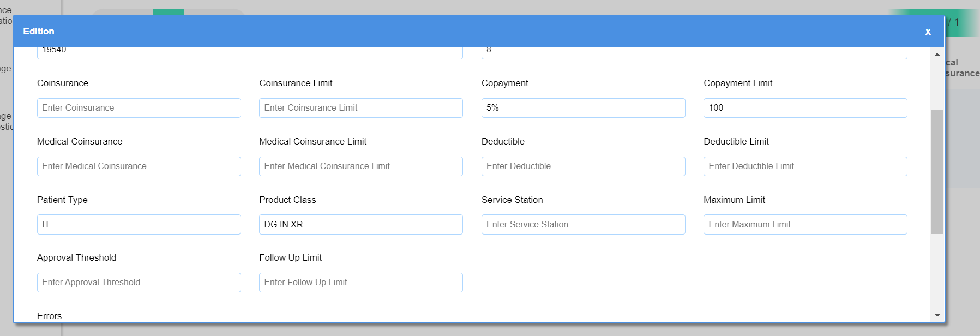Select the Deductible Limit input field
Screen dimensions: 980x336
pyautogui.click(x=805, y=166)
